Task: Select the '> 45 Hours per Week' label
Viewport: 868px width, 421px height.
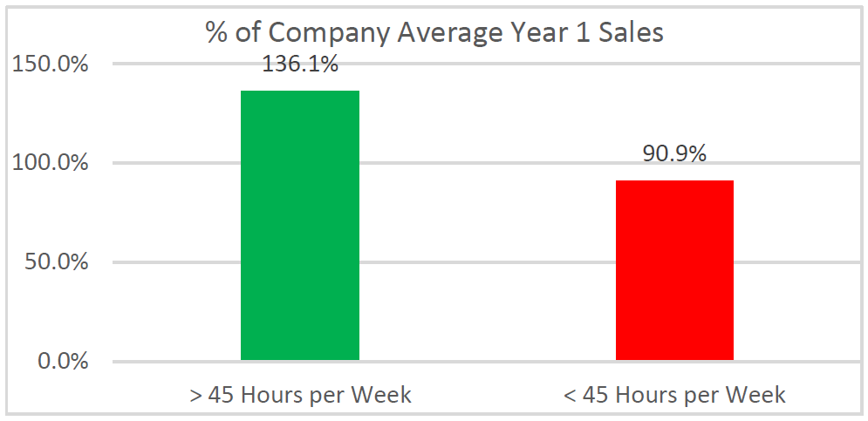Action: (300, 395)
